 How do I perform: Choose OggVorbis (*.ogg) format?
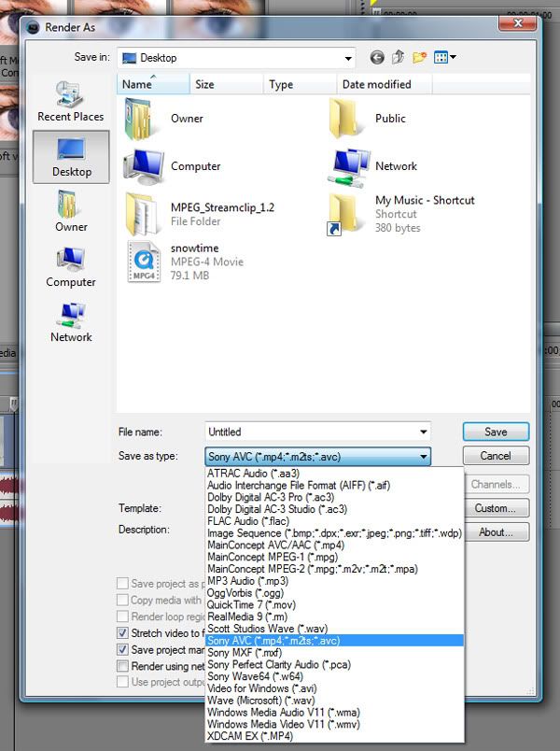click(334, 593)
